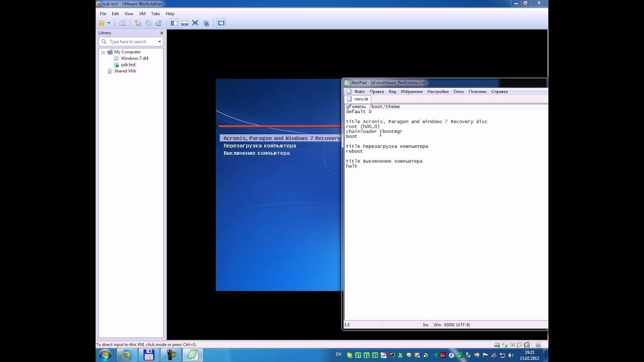644x362 pixels.
Task: Open the VM menu
Action: pyautogui.click(x=142, y=14)
